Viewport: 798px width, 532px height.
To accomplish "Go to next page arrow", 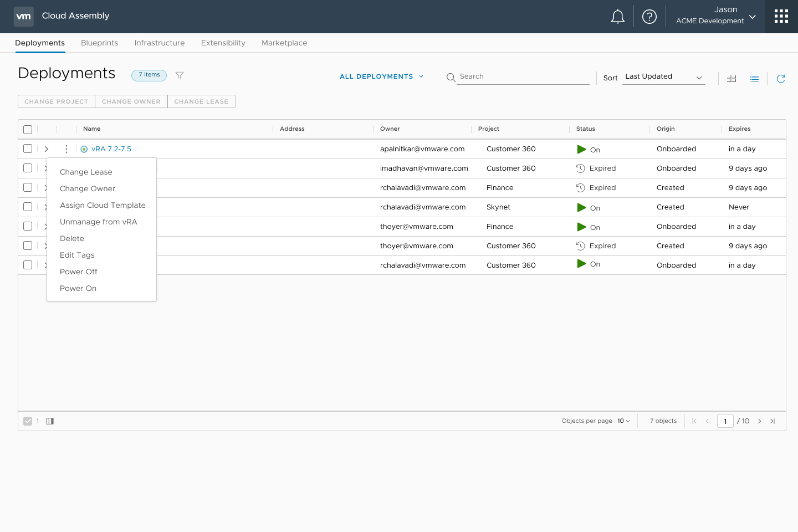I will point(760,421).
